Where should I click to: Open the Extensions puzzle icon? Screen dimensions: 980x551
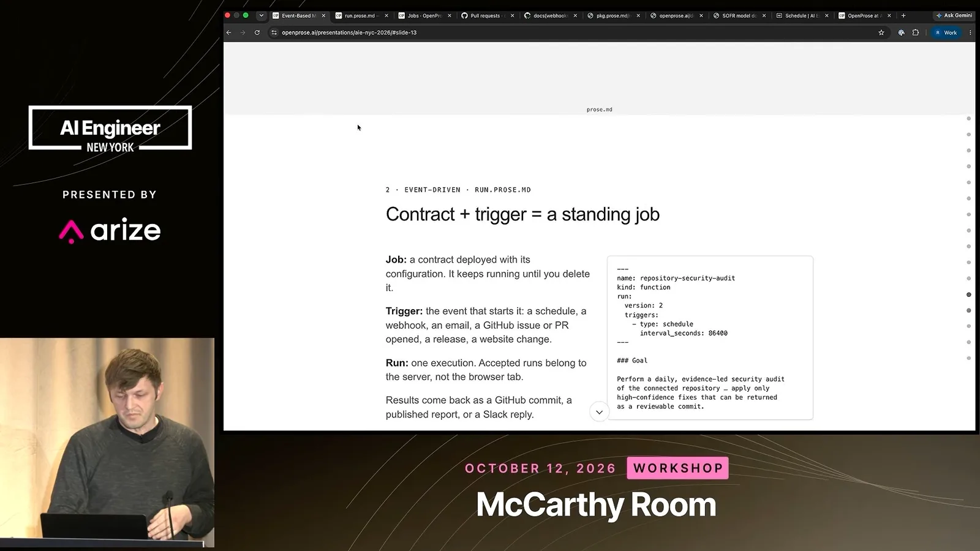[916, 32]
